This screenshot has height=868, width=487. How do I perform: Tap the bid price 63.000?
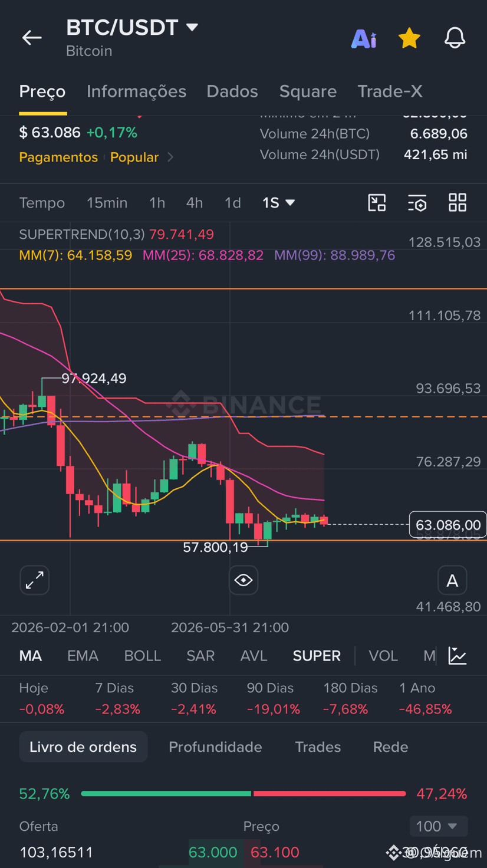coord(213,852)
